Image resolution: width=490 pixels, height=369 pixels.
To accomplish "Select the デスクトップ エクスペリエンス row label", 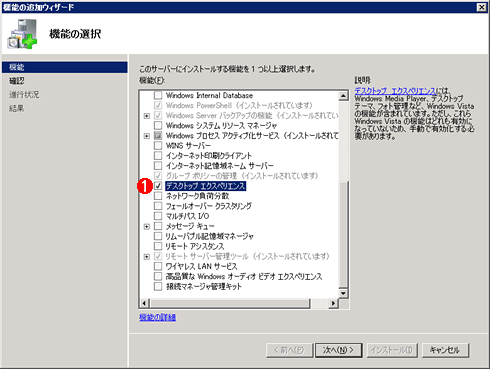I will coord(206,186).
